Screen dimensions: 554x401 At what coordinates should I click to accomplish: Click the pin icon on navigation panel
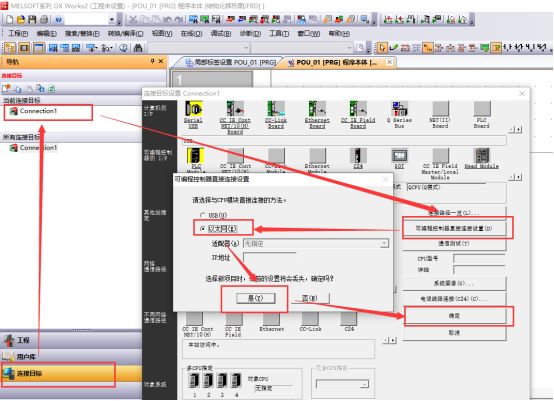click(152, 61)
